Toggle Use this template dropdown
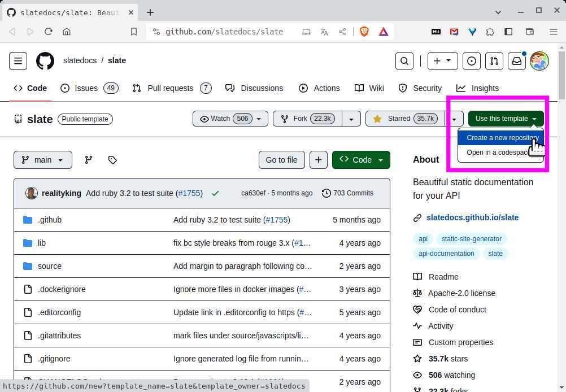This screenshot has width=566, height=392. pos(506,119)
